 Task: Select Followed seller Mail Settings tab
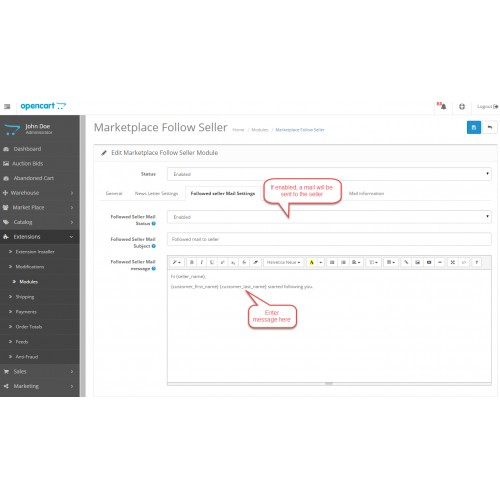pos(223,193)
